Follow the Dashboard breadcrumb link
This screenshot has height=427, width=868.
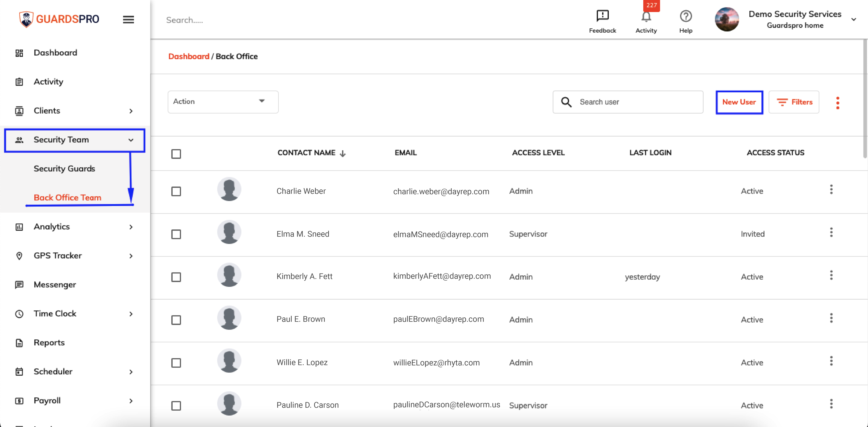tap(189, 57)
